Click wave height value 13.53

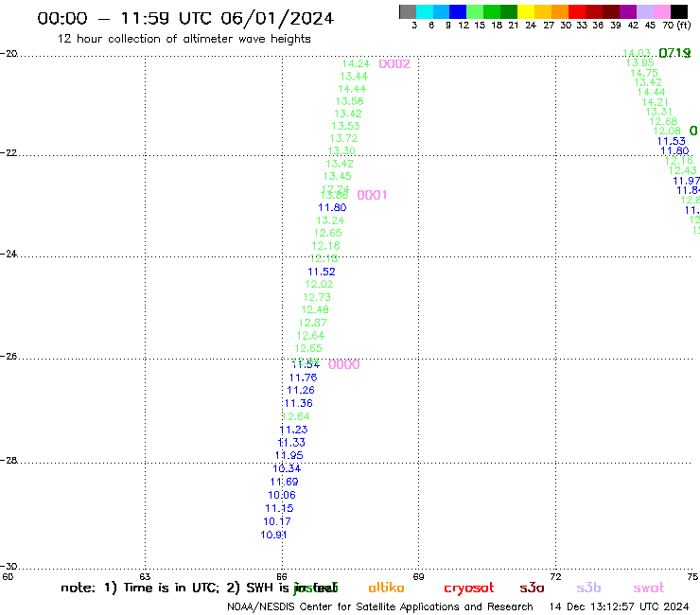coord(345,127)
